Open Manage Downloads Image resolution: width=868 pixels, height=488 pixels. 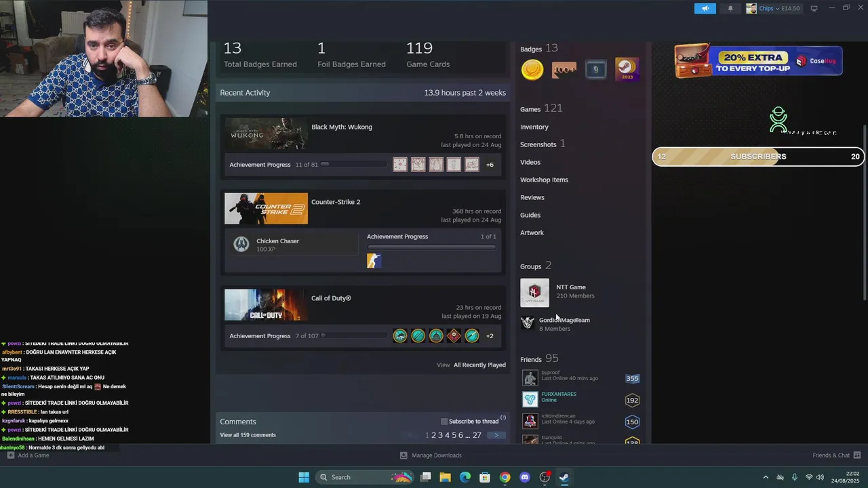(431, 455)
